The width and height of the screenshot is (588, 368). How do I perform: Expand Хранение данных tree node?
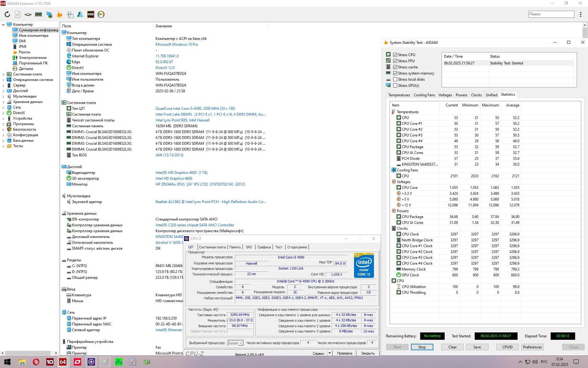(3, 102)
